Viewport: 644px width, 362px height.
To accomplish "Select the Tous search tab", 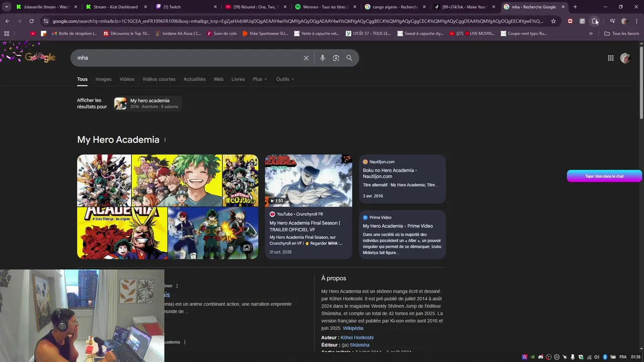I will click(82, 79).
